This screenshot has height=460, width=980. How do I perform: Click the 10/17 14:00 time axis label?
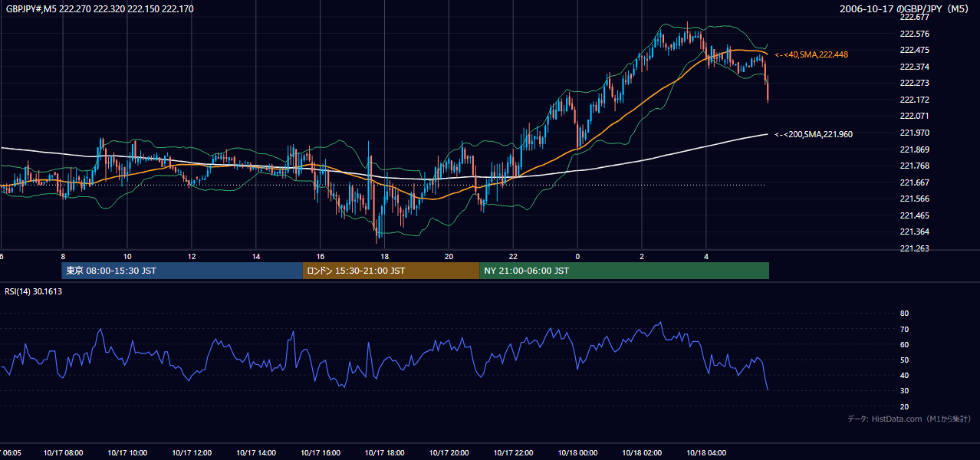(256, 453)
